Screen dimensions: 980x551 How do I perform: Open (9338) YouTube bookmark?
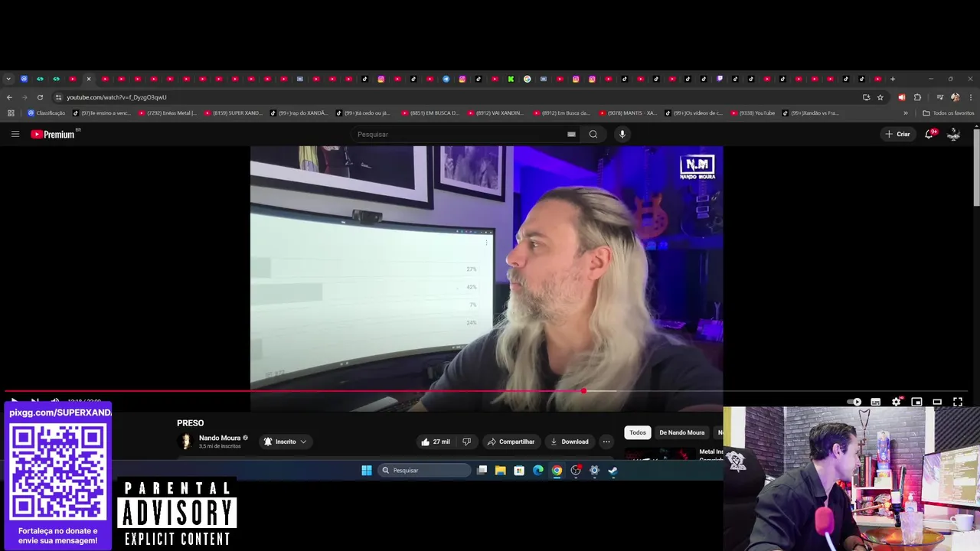coord(752,113)
